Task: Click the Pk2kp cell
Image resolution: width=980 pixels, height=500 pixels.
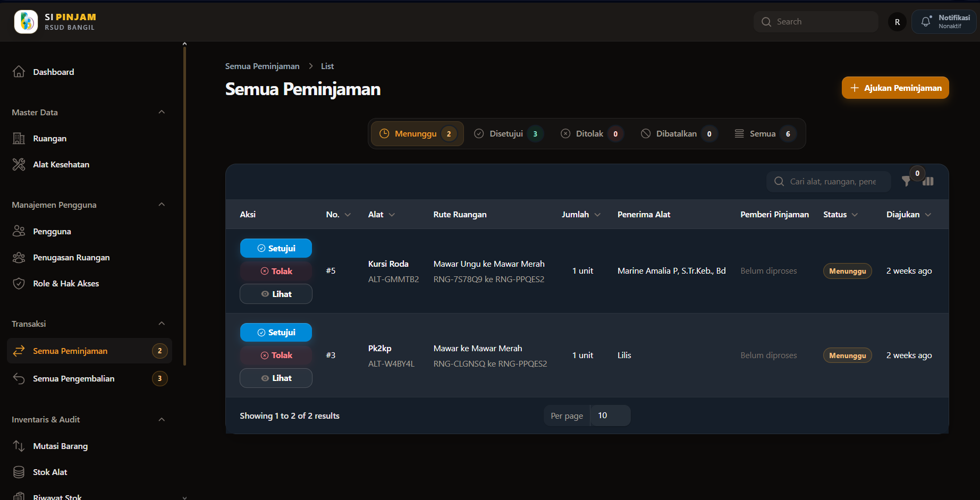Action: [x=379, y=348]
